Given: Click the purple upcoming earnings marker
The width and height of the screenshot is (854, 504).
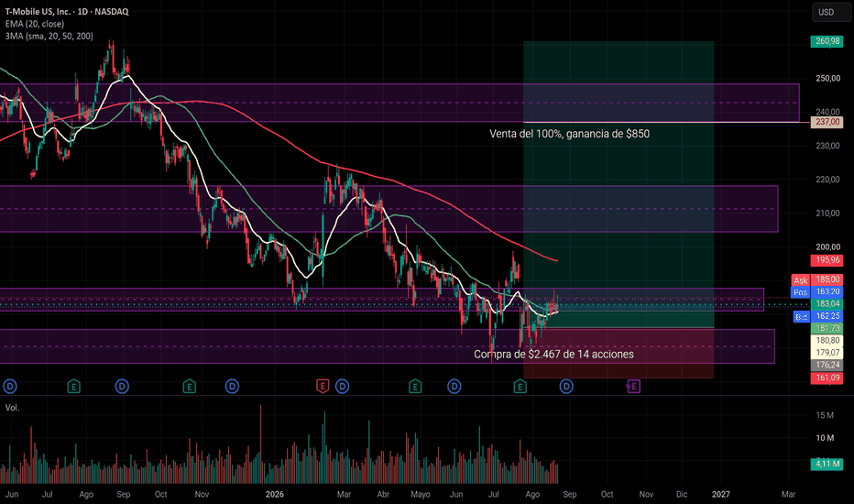Looking at the screenshot, I should tap(633, 387).
